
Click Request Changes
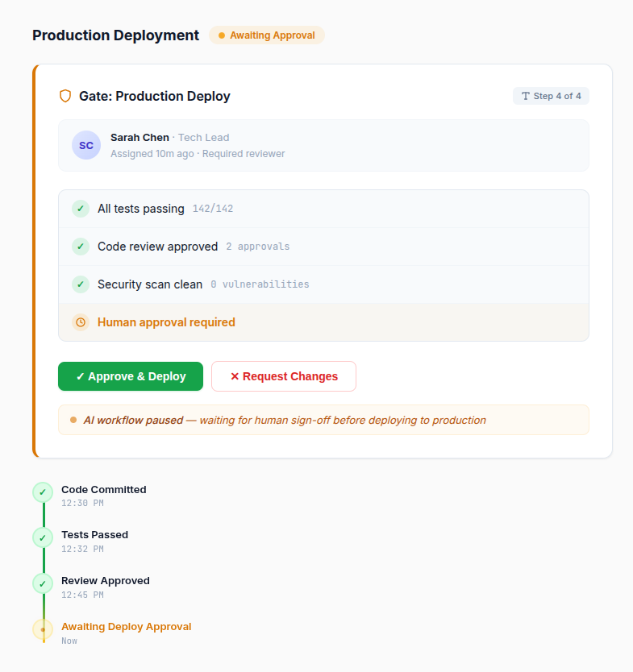click(283, 375)
